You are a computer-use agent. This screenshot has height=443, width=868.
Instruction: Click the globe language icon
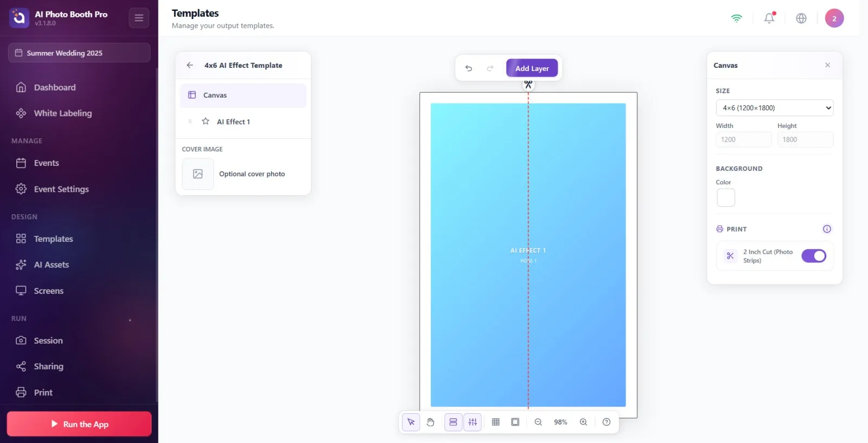pos(801,18)
